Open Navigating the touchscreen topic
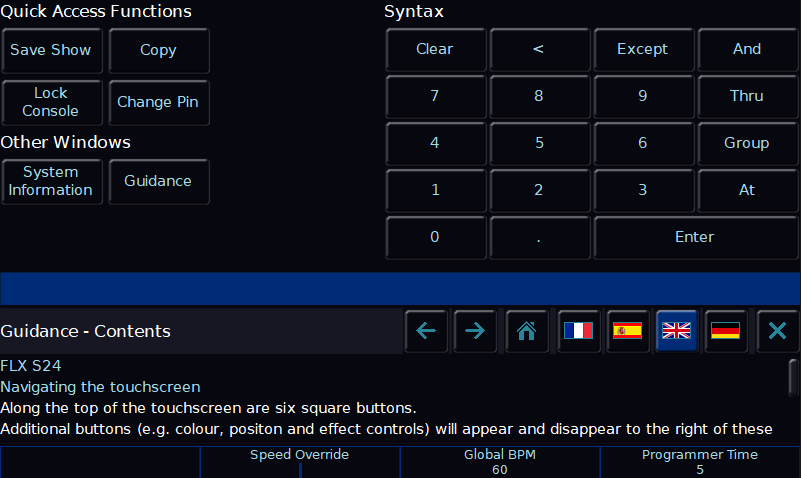Screen dimensions: 801x478 point(100,387)
